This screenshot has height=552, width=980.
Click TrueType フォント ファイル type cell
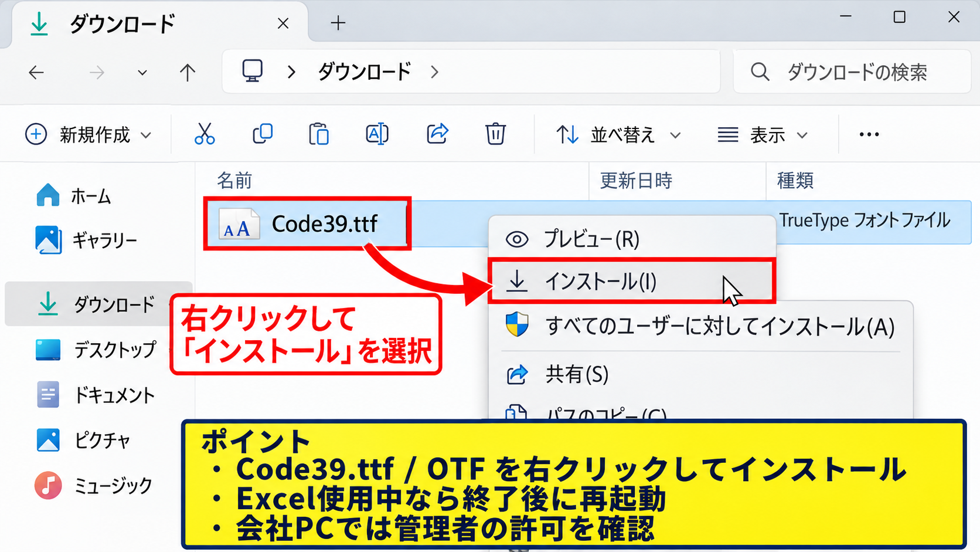pos(865,220)
